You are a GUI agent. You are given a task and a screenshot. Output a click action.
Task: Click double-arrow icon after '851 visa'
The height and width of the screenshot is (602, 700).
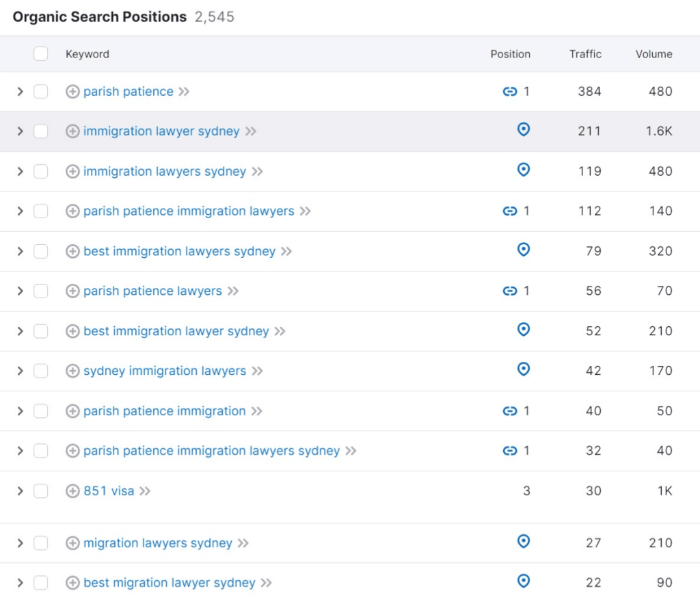(x=145, y=491)
